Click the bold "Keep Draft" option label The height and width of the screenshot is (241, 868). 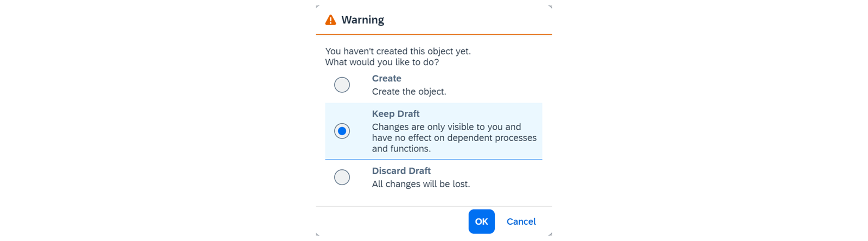[x=395, y=113]
